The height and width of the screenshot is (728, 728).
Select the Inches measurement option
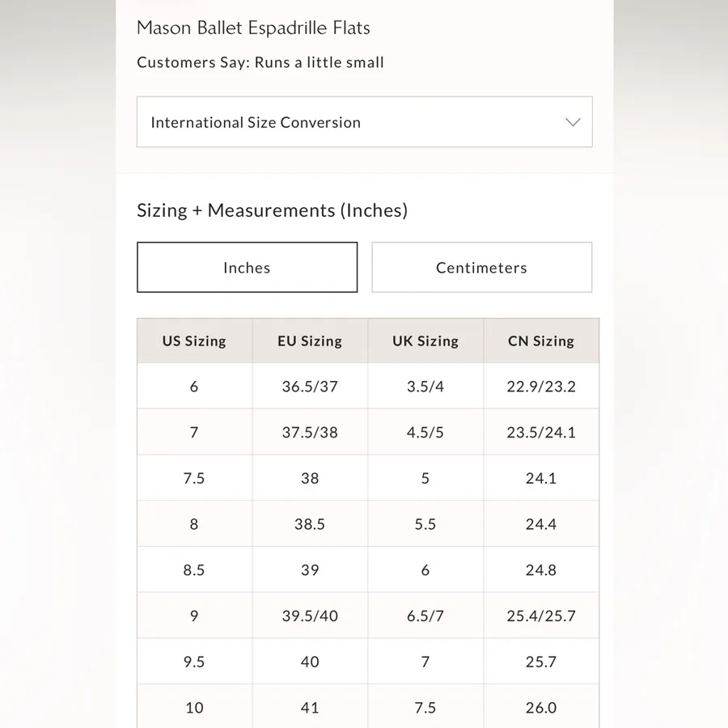247,268
